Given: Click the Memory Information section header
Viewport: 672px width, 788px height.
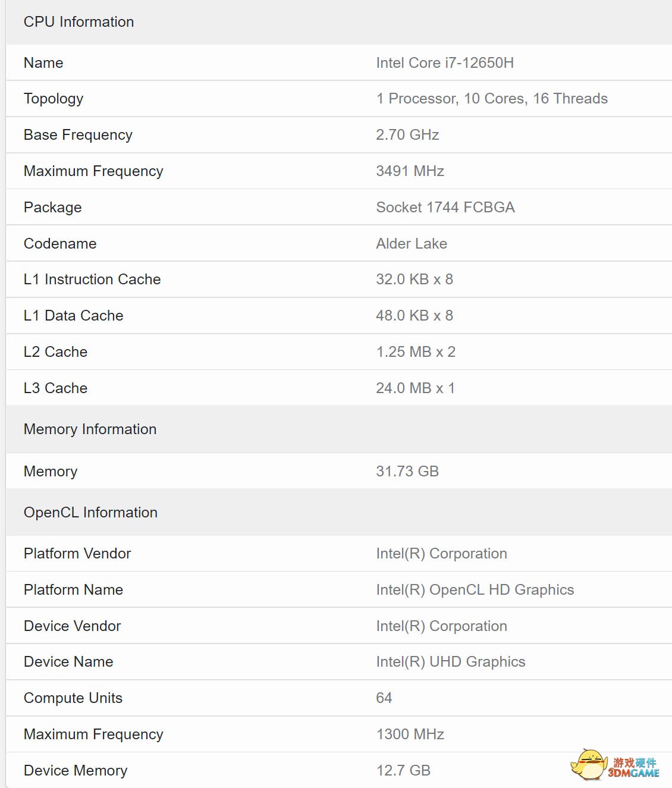Looking at the screenshot, I should 90,429.
